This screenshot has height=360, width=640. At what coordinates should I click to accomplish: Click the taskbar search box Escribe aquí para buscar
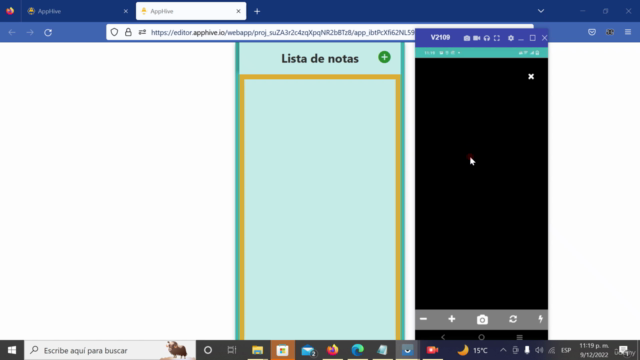[109, 350]
